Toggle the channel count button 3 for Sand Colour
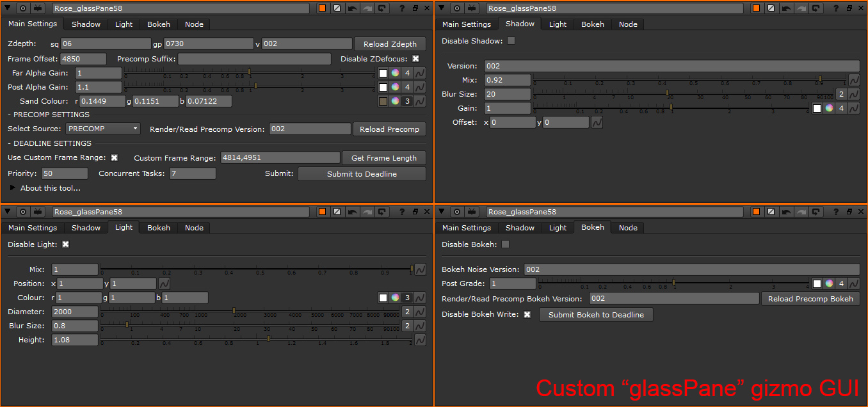 pyautogui.click(x=407, y=101)
